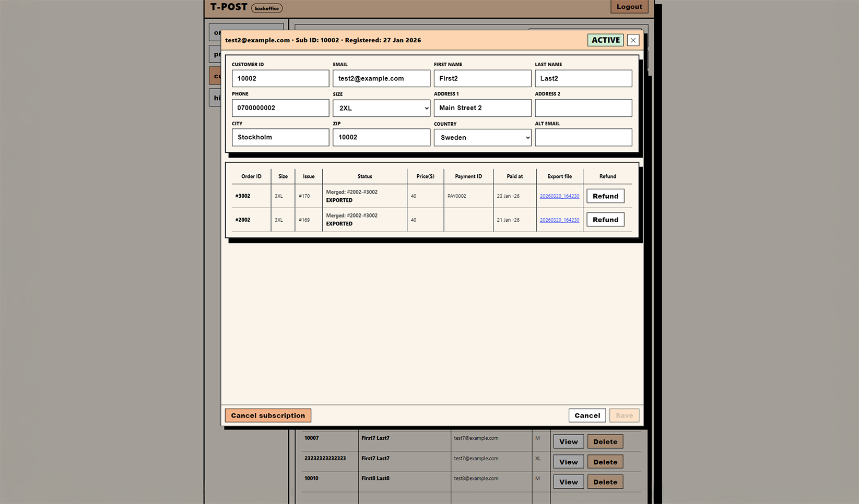Click Cancel in the modal footer
The image size is (859, 504).
click(587, 415)
